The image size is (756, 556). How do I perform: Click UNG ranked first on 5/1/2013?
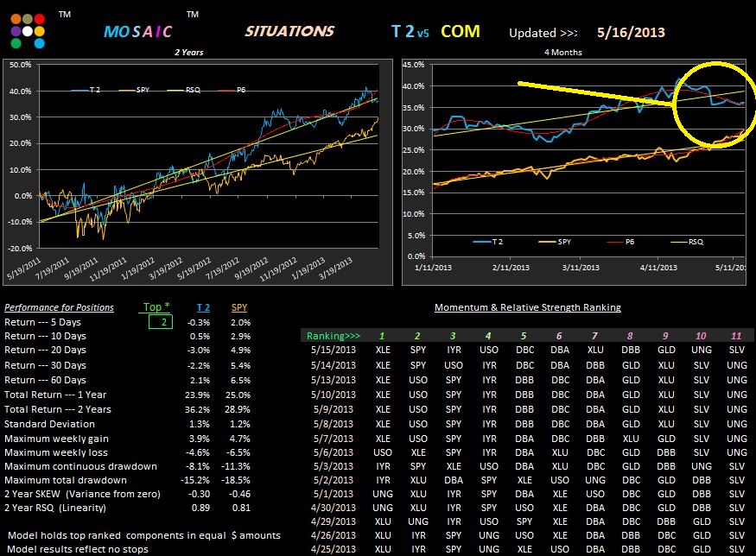tap(383, 494)
